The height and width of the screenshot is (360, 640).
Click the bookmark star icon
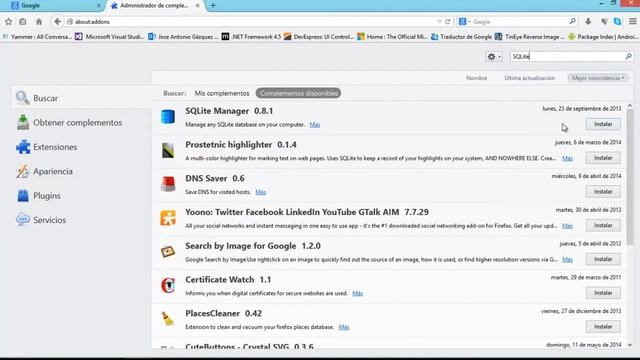coord(9,22)
